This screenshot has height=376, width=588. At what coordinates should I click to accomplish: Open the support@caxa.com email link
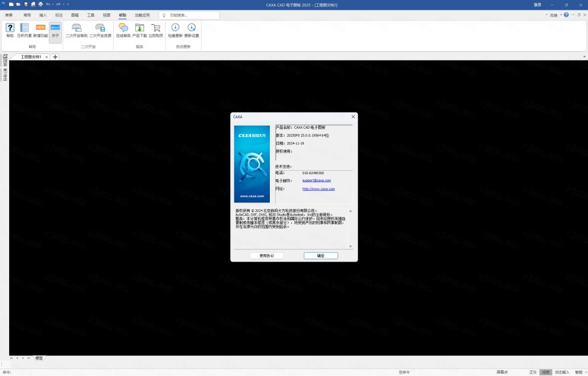(316, 181)
